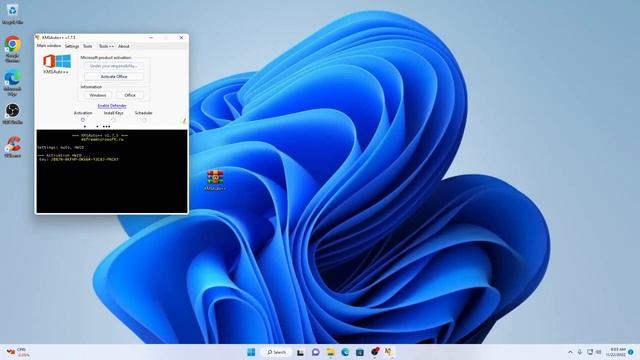Open the Settings tab in KMSAuto++

(x=72, y=46)
